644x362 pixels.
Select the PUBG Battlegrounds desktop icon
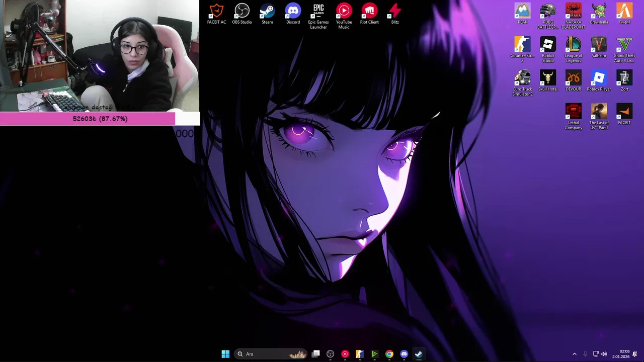pos(548,16)
